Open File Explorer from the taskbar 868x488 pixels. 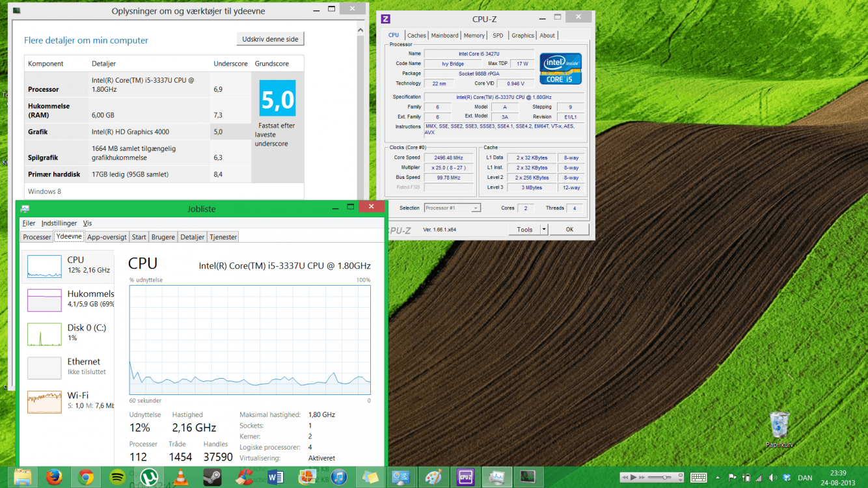23,478
